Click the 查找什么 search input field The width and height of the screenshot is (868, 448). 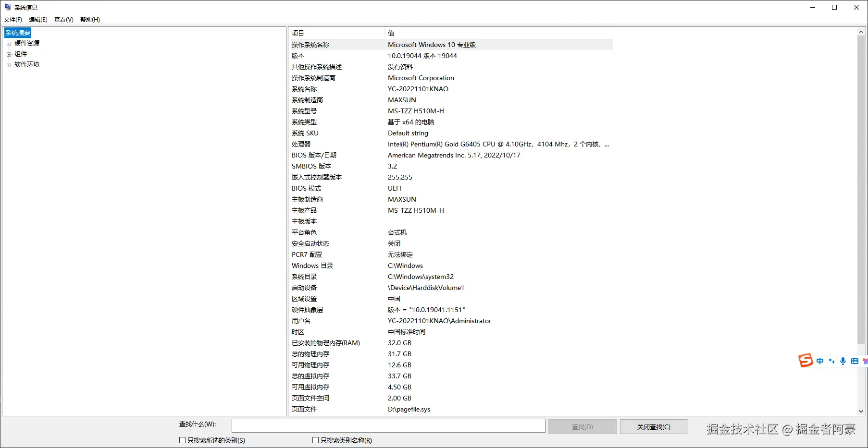tap(388, 426)
